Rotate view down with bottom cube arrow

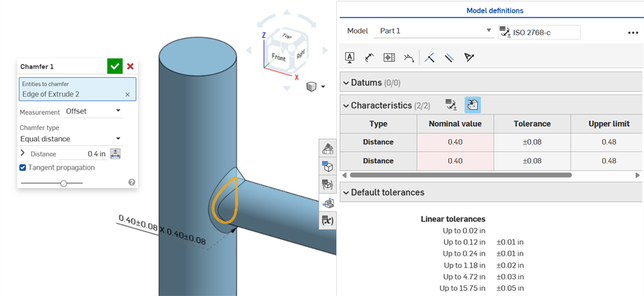(x=286, y=89)
